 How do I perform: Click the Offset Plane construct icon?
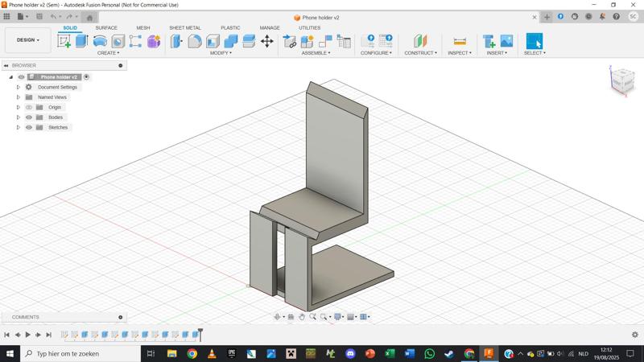coord(420,41)
